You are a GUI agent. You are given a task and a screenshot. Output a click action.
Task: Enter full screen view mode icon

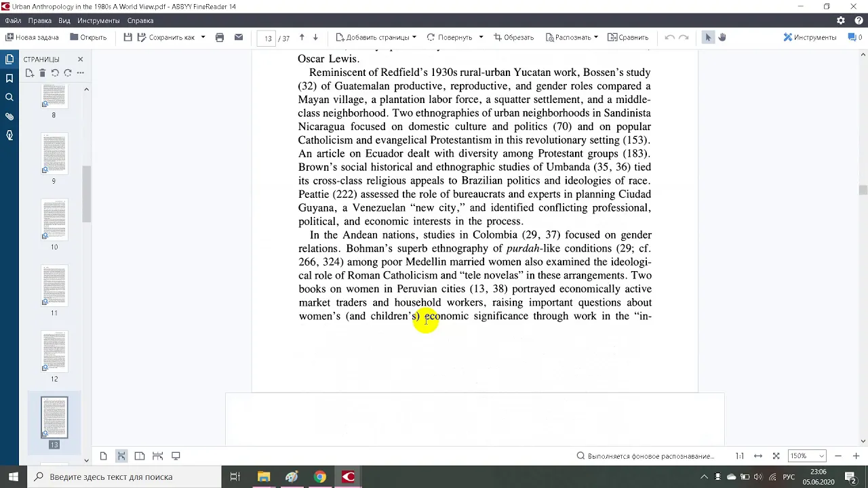pos(176,456)
